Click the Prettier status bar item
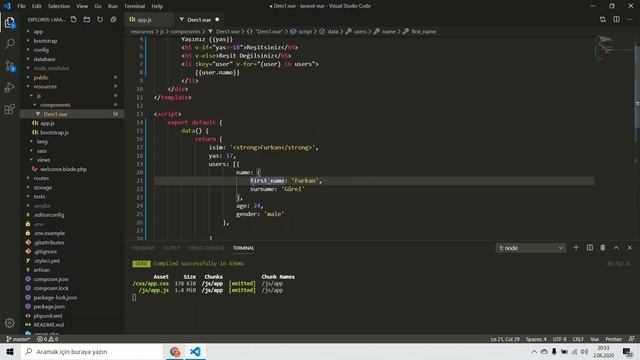 [x=613, y=339]
